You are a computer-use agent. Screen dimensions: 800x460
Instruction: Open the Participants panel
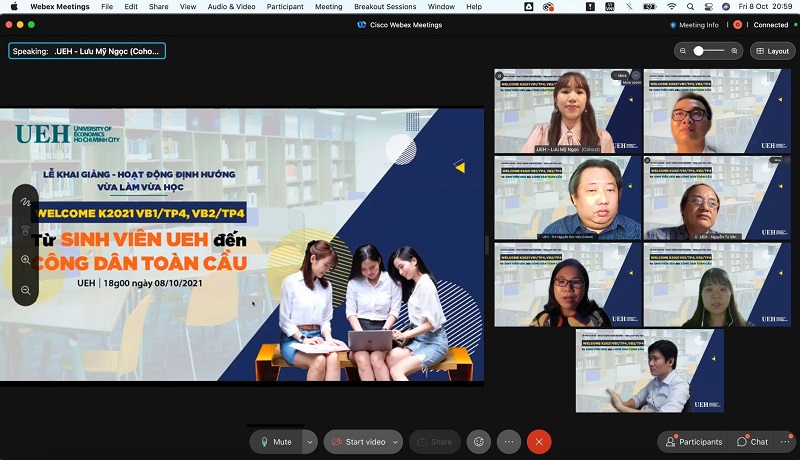694,442
